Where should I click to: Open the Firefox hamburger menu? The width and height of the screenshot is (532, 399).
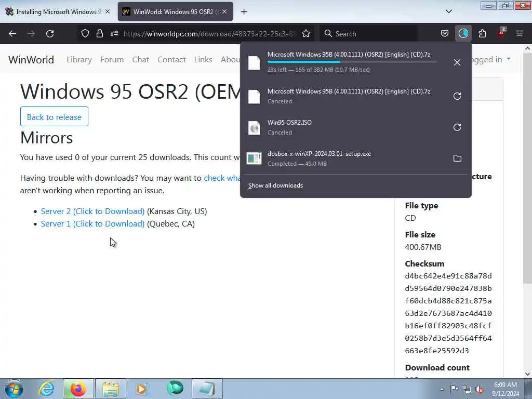click(x=520, y=33)
